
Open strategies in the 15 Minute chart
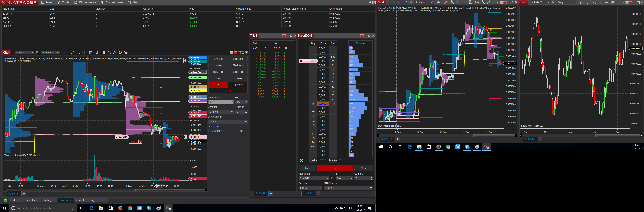[x=115, y=53]
